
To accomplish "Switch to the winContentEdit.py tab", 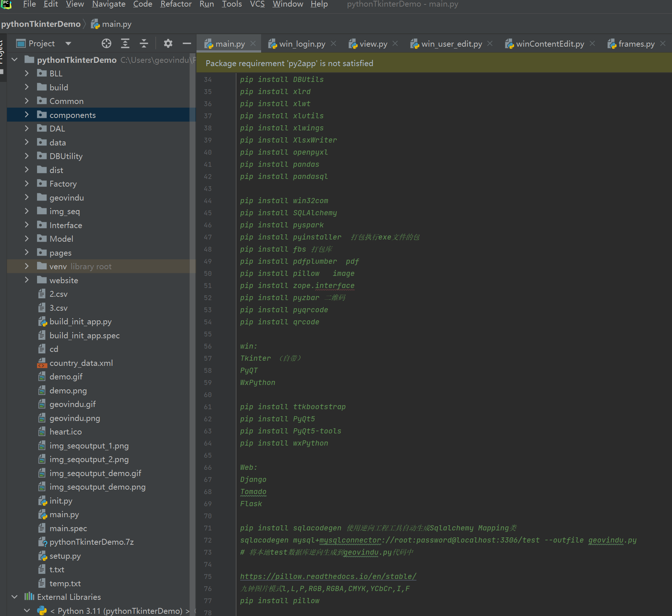I will pos(550,44).
